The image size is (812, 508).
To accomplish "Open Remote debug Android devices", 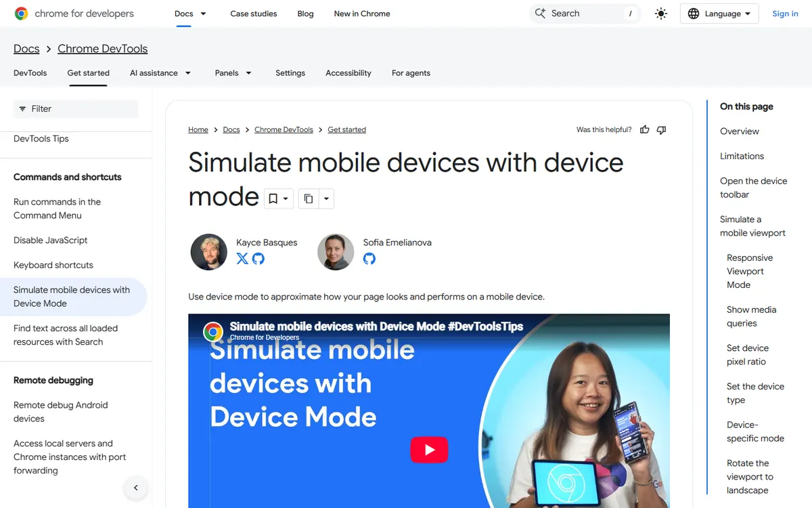I will [x=61, y=412].
